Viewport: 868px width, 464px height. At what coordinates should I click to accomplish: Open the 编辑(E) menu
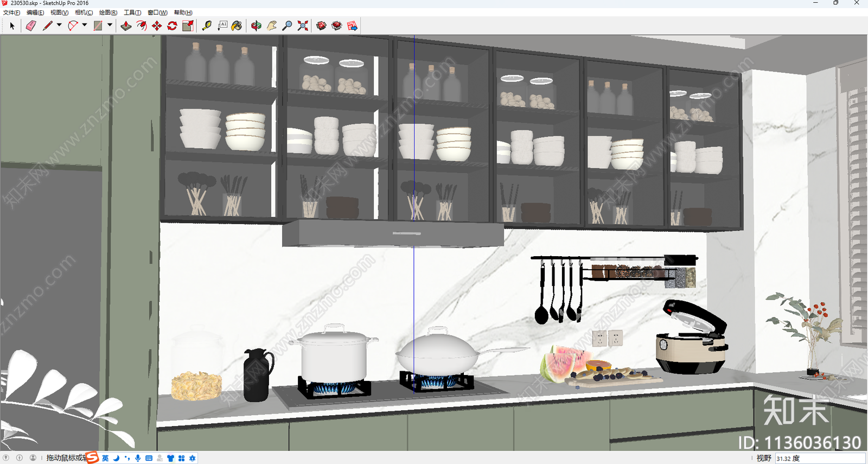coord(35,12)
